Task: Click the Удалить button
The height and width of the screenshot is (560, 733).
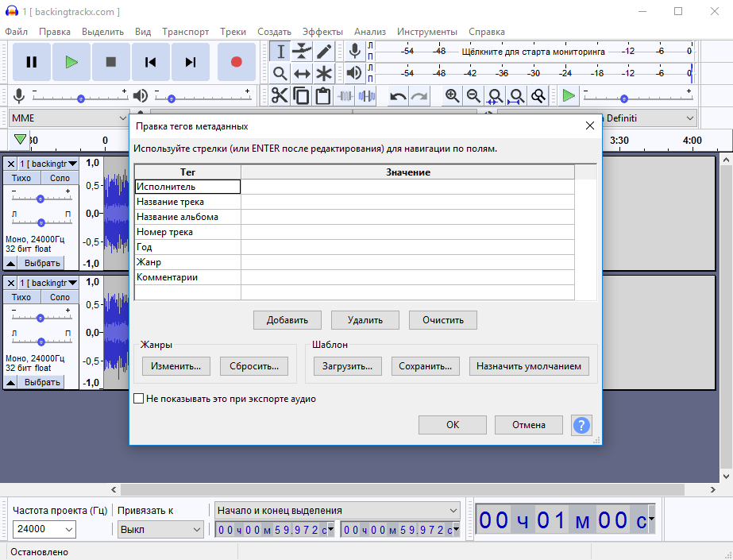Action: tap(365, 320)
